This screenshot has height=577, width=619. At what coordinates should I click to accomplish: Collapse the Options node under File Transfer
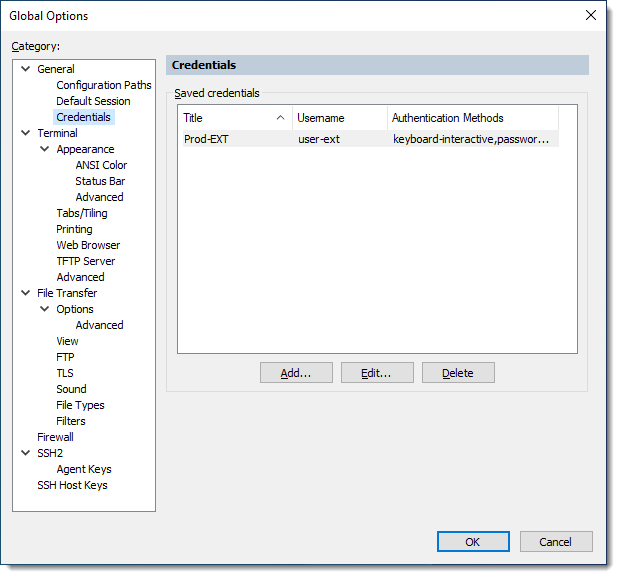tap(45, 309)
